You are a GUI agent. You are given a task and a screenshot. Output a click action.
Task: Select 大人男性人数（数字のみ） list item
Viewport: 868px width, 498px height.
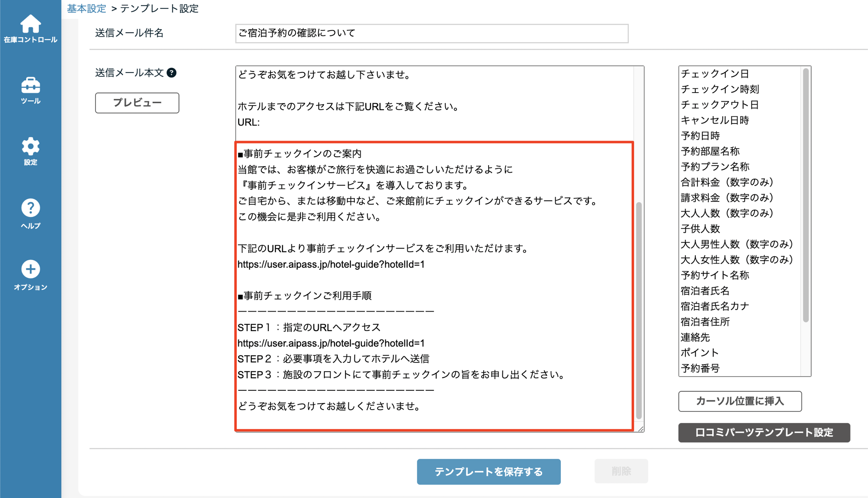click(740, 244)
